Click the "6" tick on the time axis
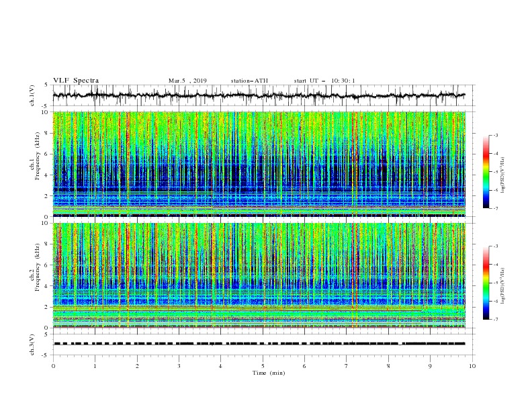 click(x=304, y=366)
